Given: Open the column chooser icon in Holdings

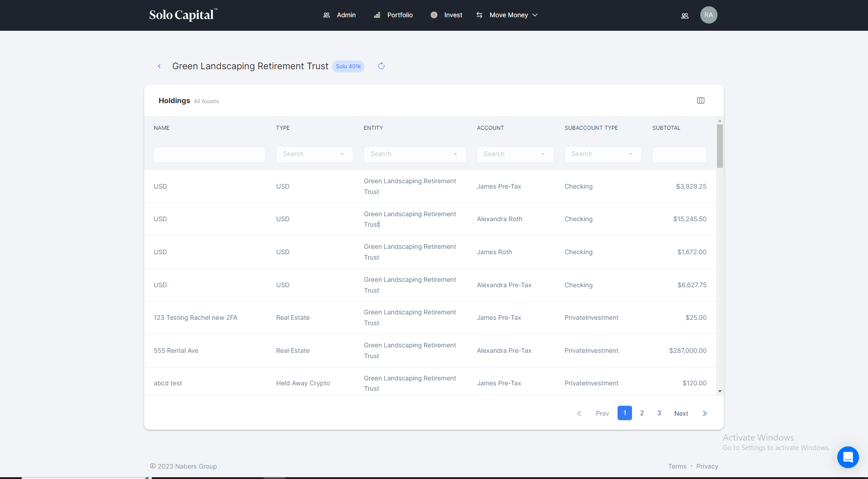Looking at the screenshot, I should pyautogui.click(x=700, y=100).
